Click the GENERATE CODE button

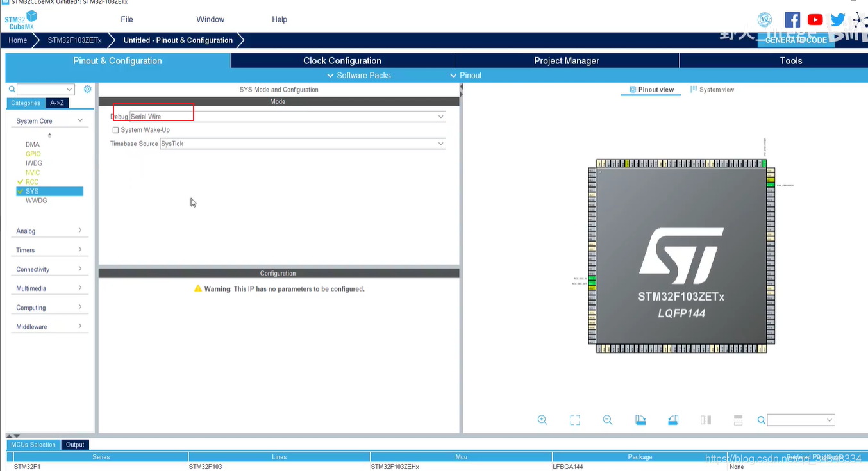[x=796, y=40]
